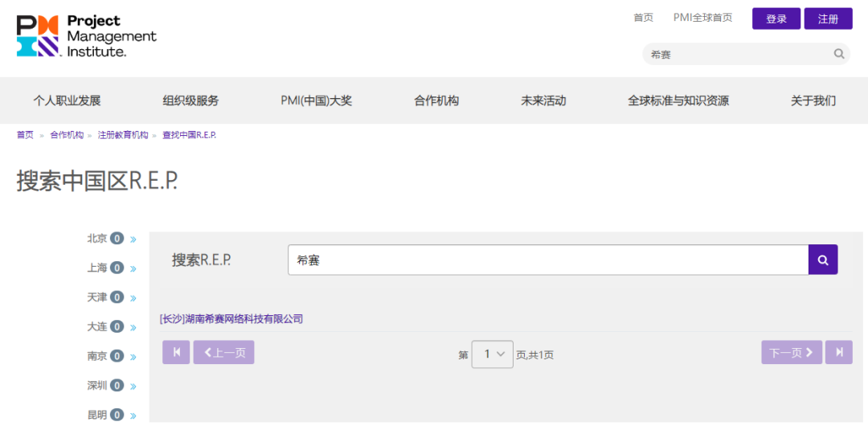Jump to first page of results
This screenshot has width=868, height=430.
point(177,353)
